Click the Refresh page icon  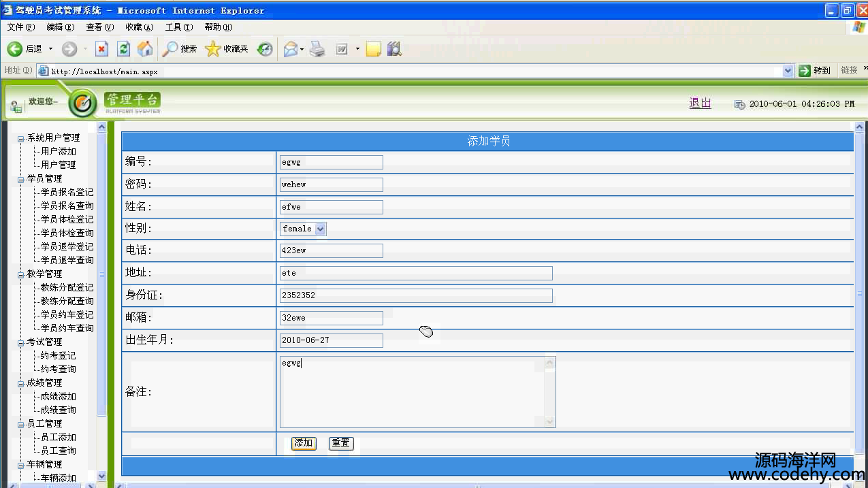[123, 49]
